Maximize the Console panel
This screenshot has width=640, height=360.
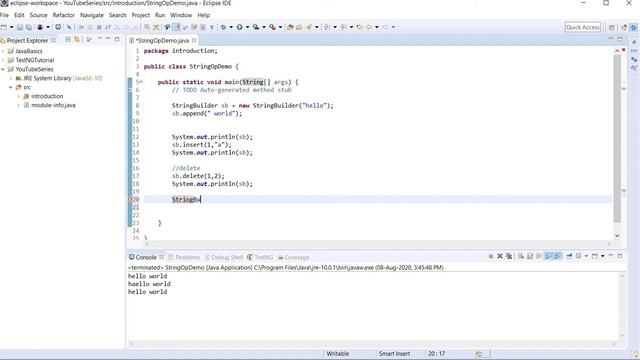620,256
